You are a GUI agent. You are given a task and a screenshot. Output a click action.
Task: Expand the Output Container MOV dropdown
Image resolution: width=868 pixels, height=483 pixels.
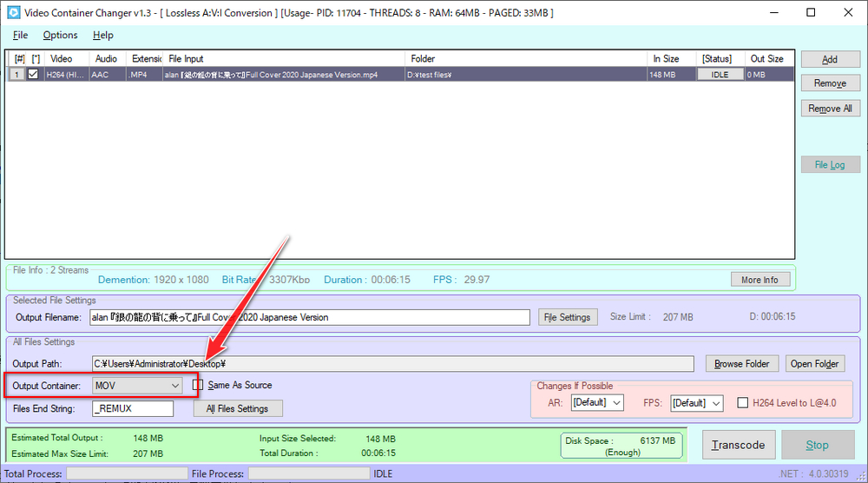tap(137, 385)
